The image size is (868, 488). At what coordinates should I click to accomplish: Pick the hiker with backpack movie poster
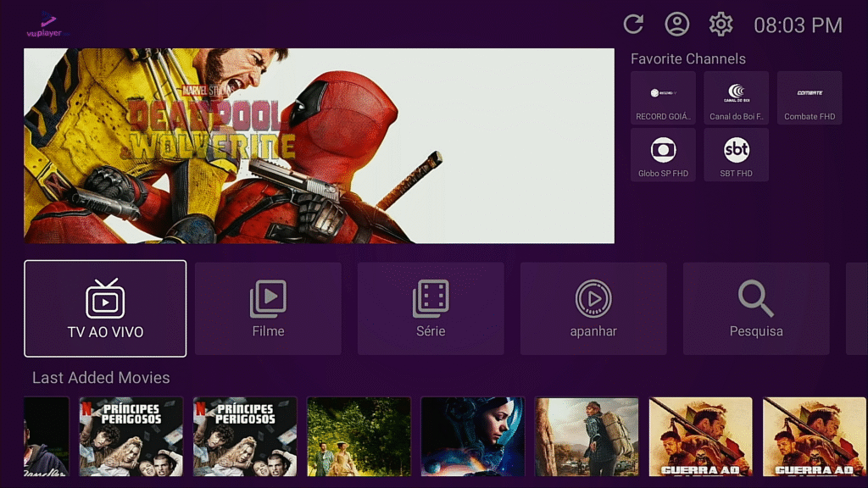586,437
